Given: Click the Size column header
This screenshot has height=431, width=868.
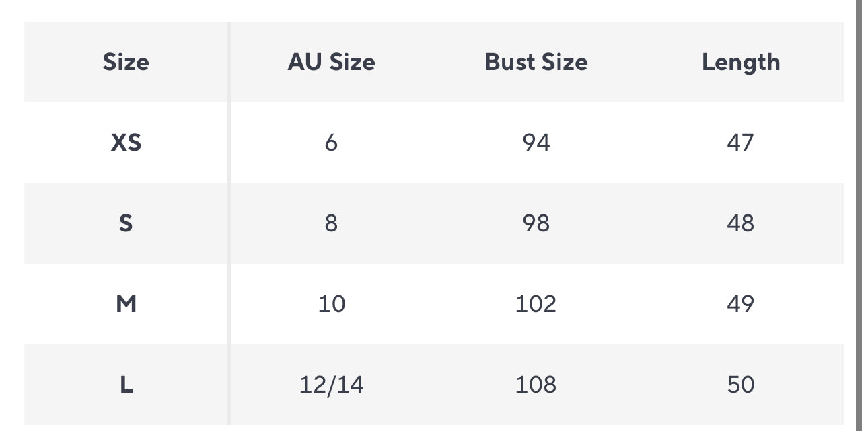Looking at the screenshot, I should pyautogui.click(x=126, y=63).
